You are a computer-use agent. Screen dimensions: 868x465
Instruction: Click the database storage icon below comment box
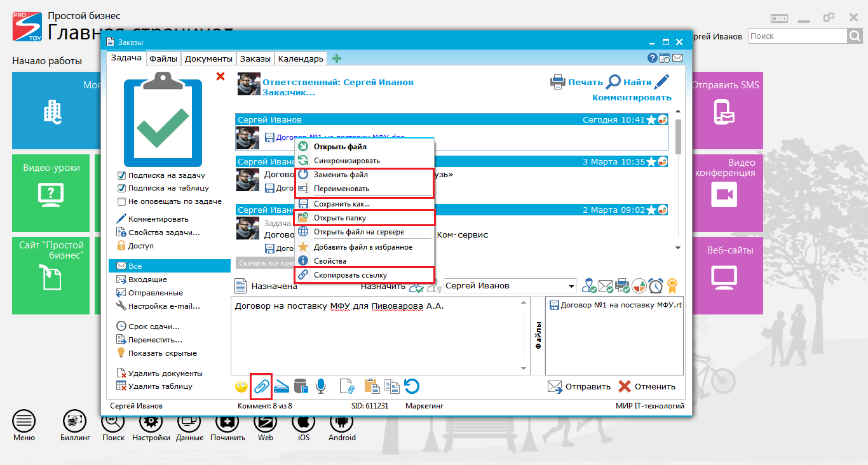[x=301, y=386]
